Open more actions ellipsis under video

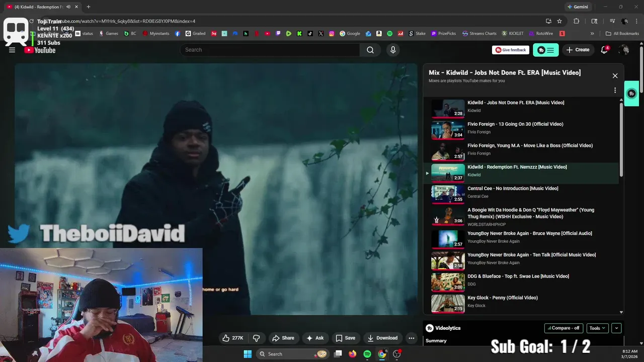pos(411,338)
